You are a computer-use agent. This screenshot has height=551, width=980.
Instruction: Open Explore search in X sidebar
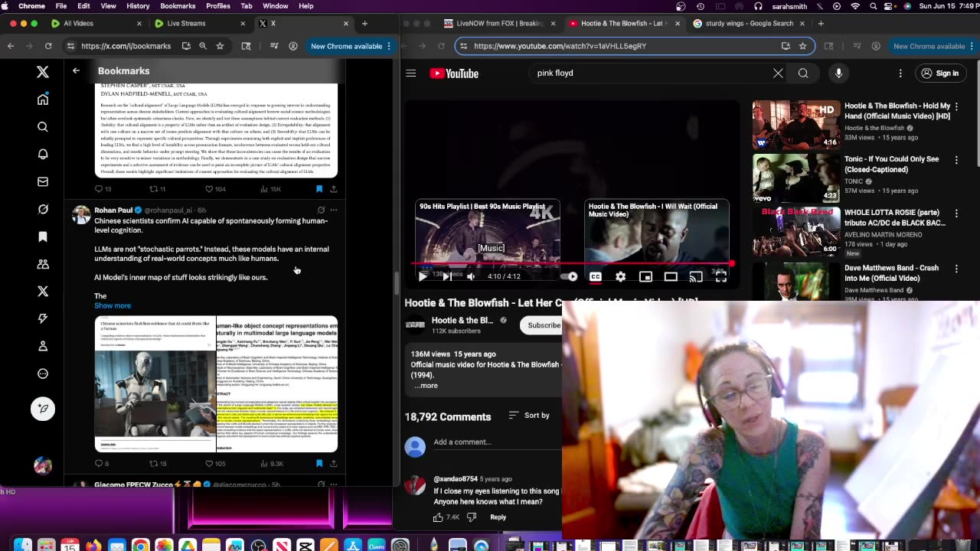point(43,127)
